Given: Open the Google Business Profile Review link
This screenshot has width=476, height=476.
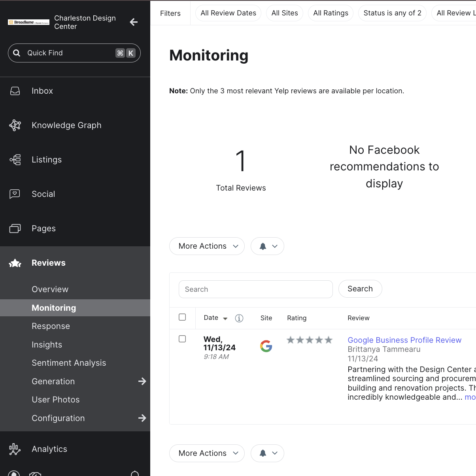Looking at the screenshot, I should tap(404, 340).
